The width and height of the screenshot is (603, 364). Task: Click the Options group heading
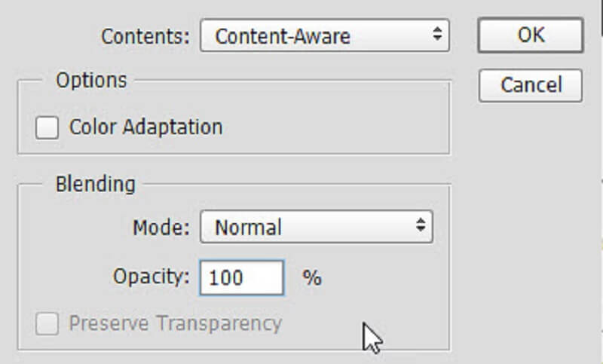pyautogui.click(x=91, y=80)
